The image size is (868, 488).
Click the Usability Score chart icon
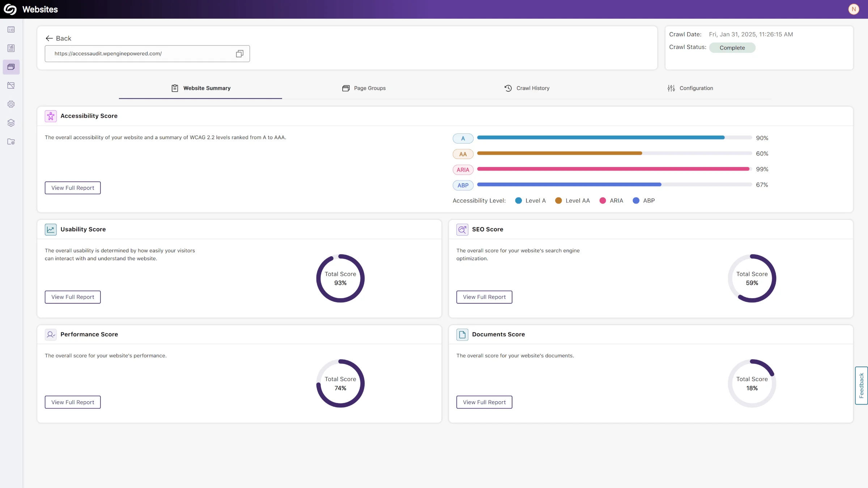51,230
